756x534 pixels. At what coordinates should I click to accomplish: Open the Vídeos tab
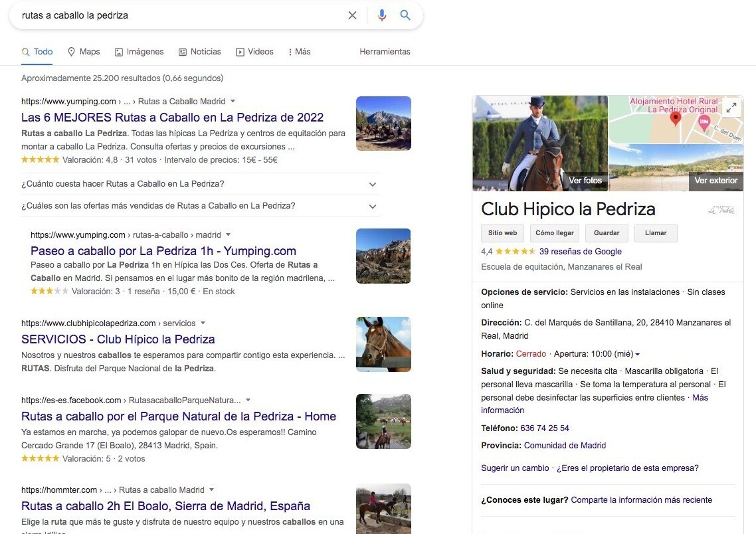point(254,52)
